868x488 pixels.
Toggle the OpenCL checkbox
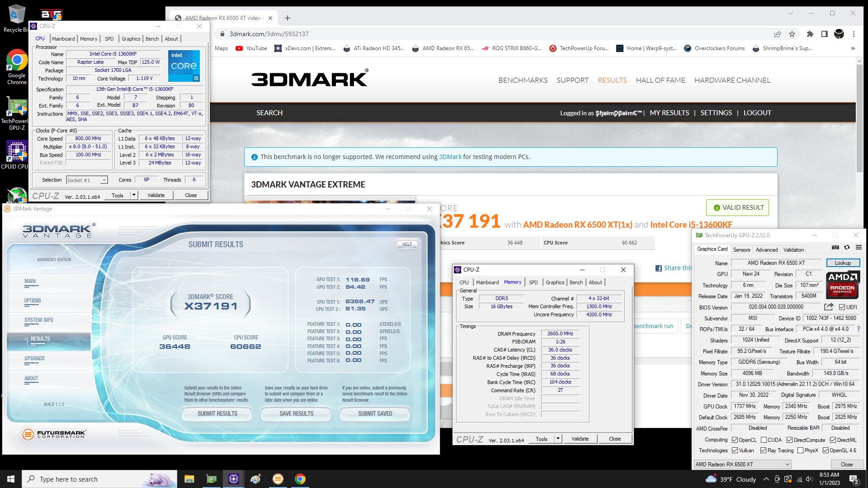pyautogui.click(x=735, y=440)
